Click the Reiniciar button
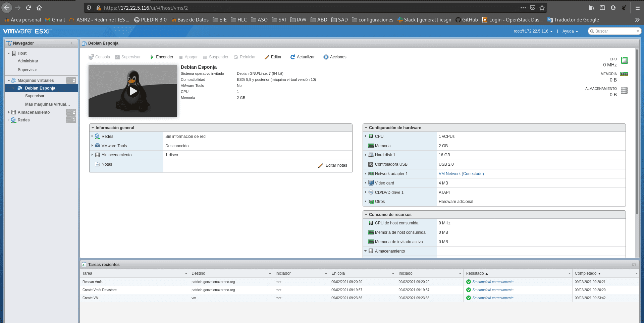The width and height of the screenshot is (644, 323). 245,57
